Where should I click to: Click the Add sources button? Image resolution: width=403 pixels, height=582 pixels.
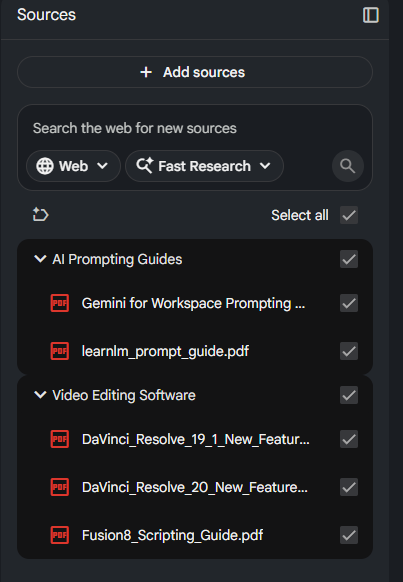pos(194,72)
